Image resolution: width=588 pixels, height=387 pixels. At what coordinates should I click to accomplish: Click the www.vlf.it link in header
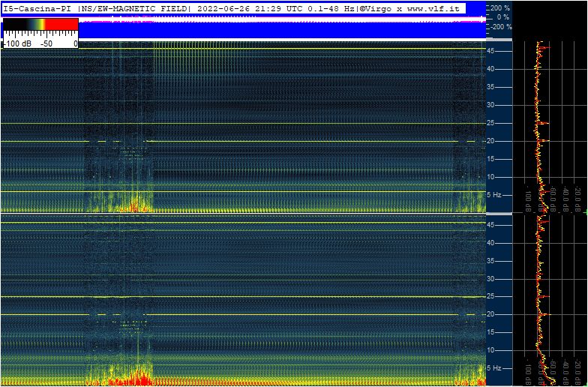click(x=433, y=8)
